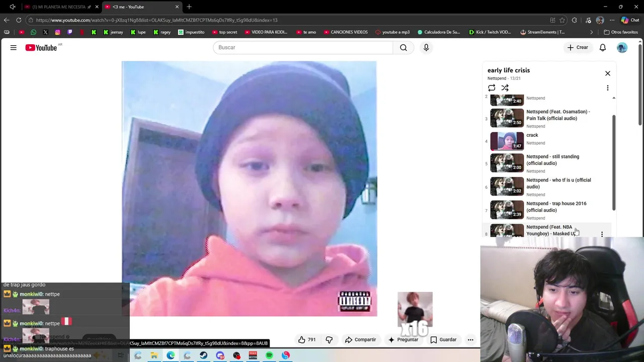Open Calculadora De Su... bookmark
Screen dimensions: 644x362
click(x=438, y=32)
